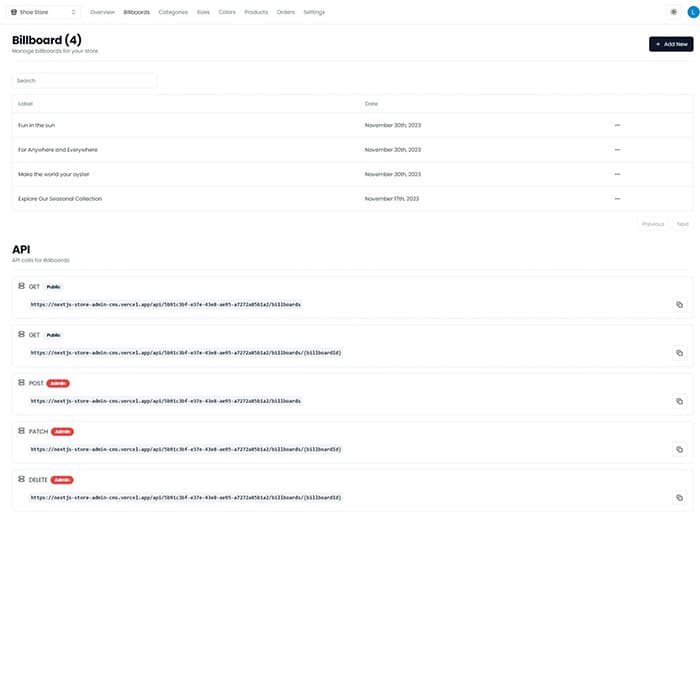Click the Admin badge next to POST

coord(58,383)
